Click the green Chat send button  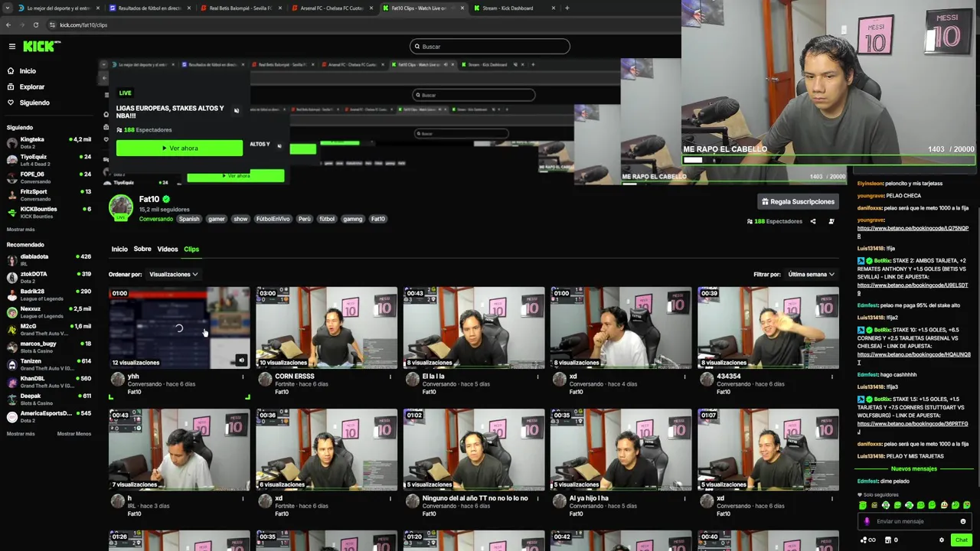[962, 540]
